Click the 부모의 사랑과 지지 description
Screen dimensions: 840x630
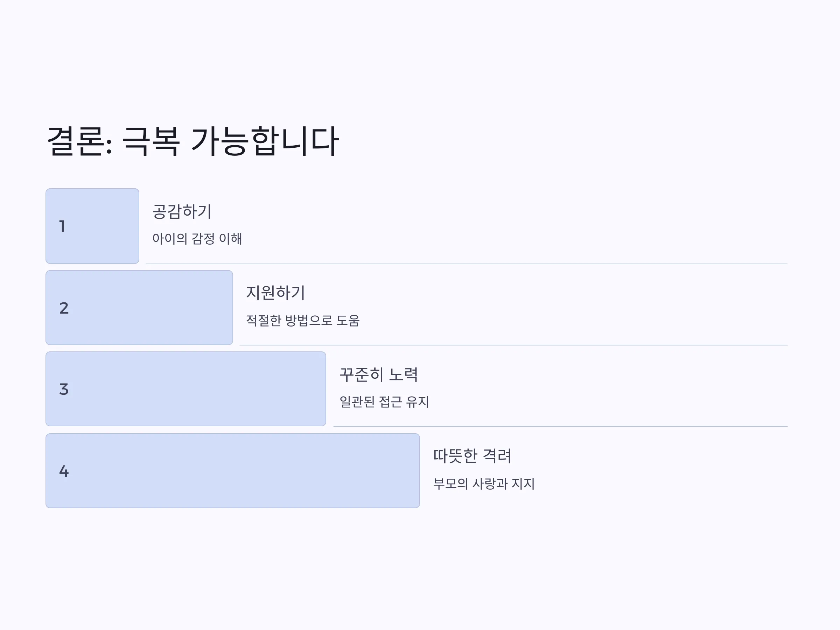tap(484, 483)
